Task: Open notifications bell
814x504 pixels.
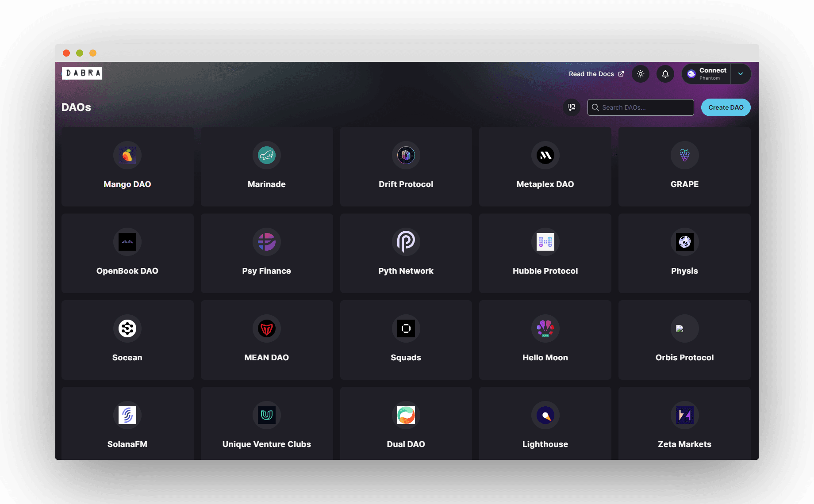Action: tap(665, 74)
